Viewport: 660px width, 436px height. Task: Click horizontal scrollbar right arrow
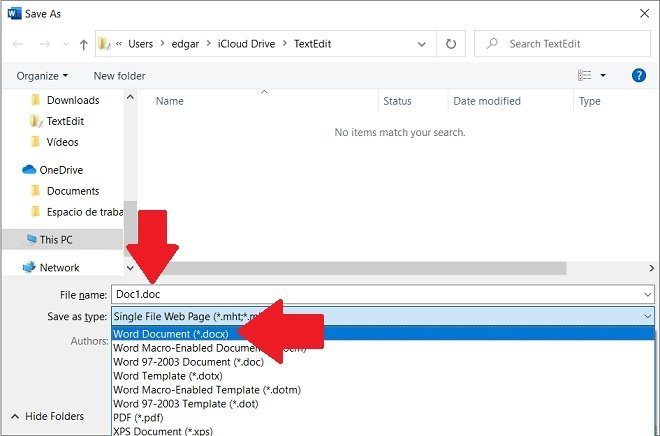tap(652, 268)
